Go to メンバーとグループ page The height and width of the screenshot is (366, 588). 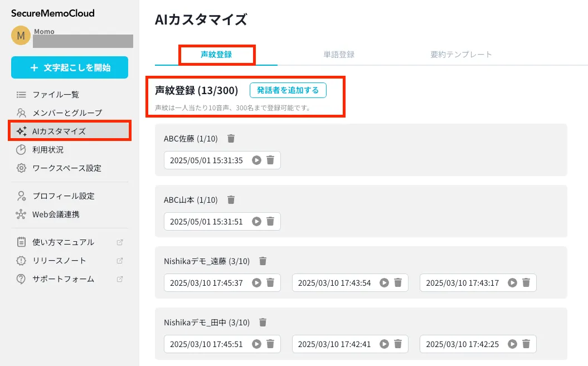click(x=67, y=113)
